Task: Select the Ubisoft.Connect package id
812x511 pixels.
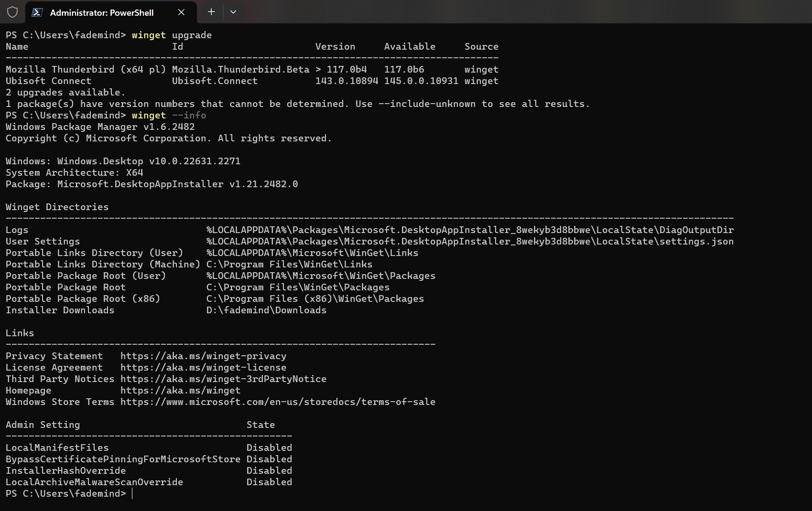Action: [x=215, y=81]
